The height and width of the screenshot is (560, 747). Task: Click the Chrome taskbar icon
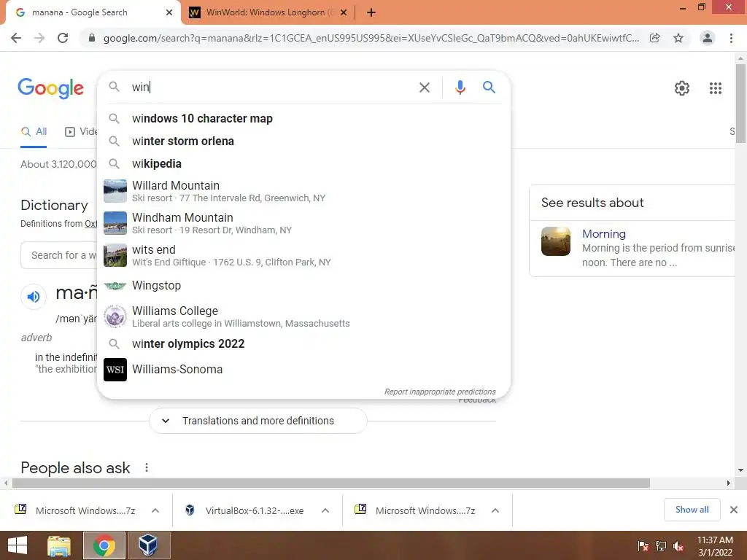pyautogui.click(x=104, y=545)
